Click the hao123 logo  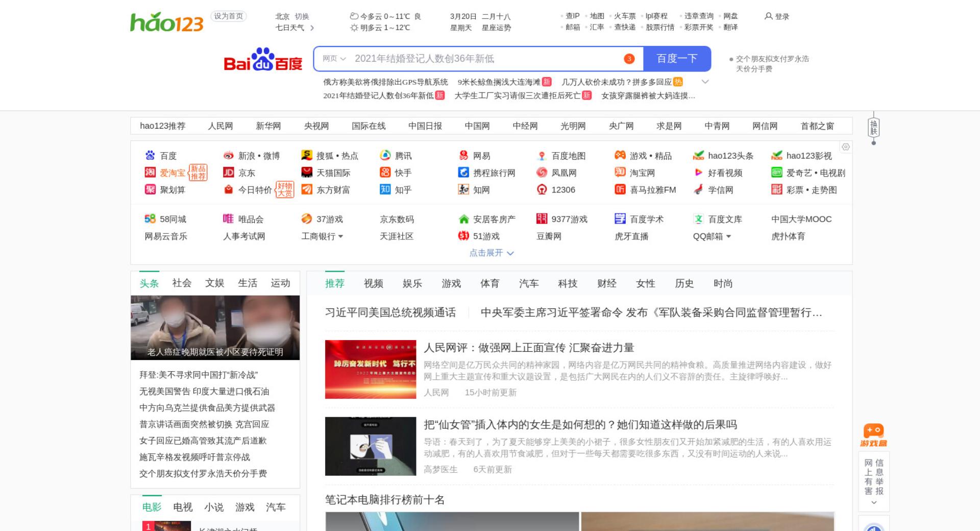coord(166,22)
